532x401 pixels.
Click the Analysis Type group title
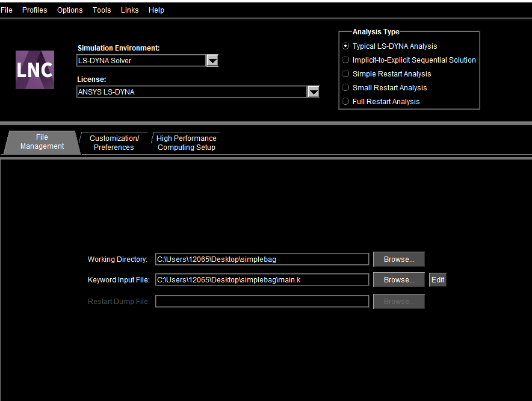click(376, 31)
